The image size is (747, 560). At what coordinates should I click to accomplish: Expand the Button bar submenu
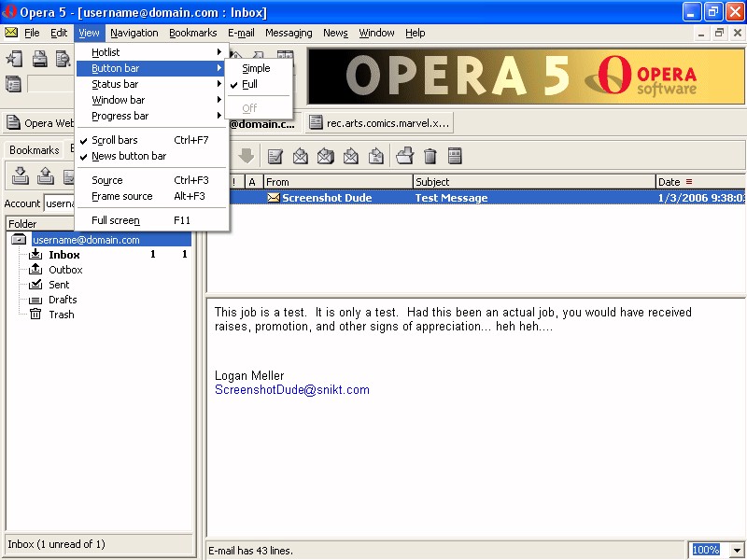point(152,68)
